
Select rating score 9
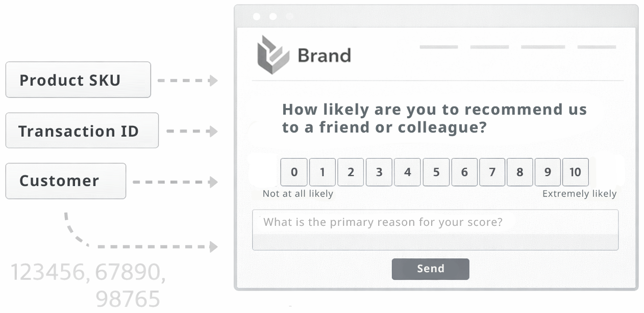[x=548, y=172]
